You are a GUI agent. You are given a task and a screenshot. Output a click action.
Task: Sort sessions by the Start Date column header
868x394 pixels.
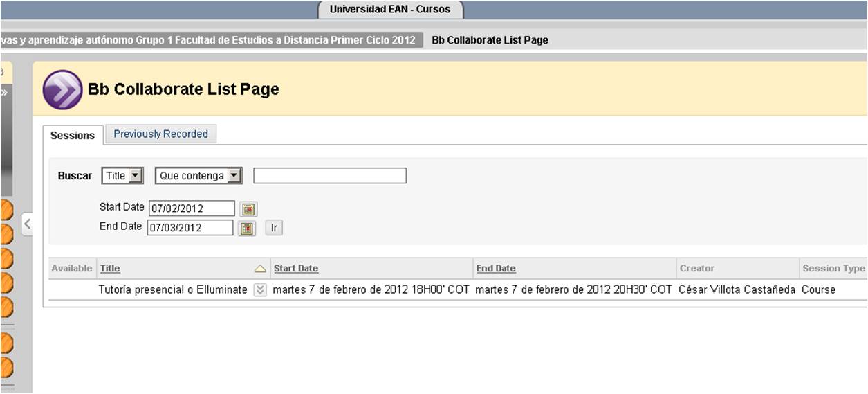point(295,269)
